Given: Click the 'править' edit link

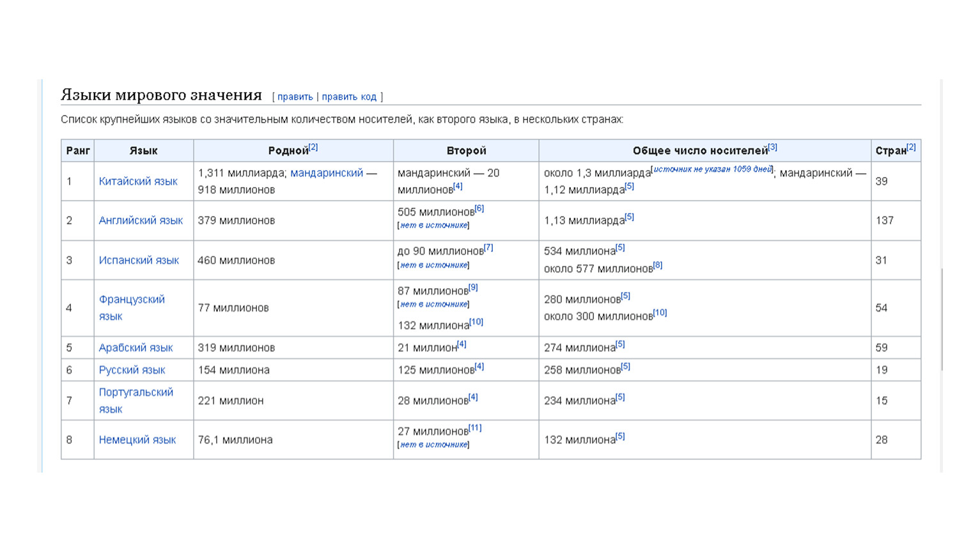Looking at the screenshot, I should [x=295, y=96].
